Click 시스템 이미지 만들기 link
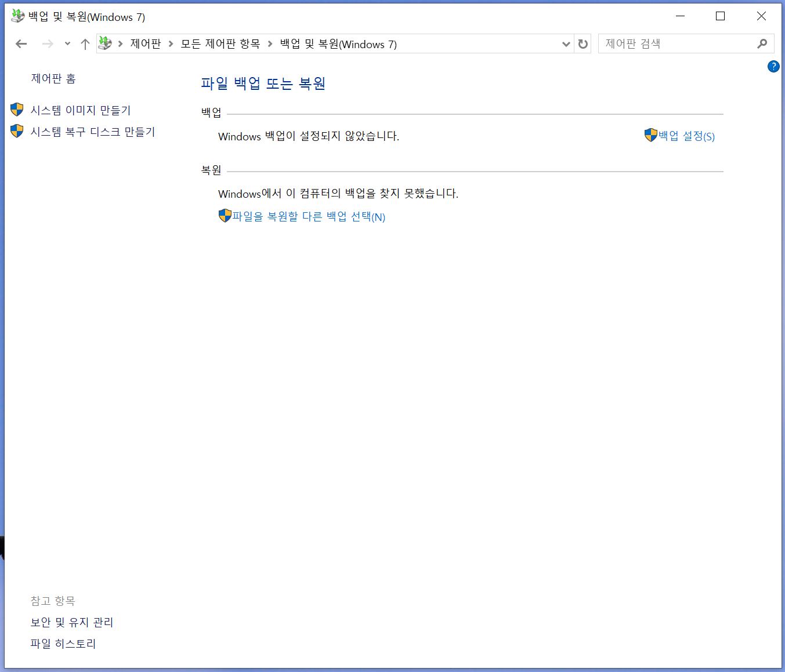 tap(81, 110)
